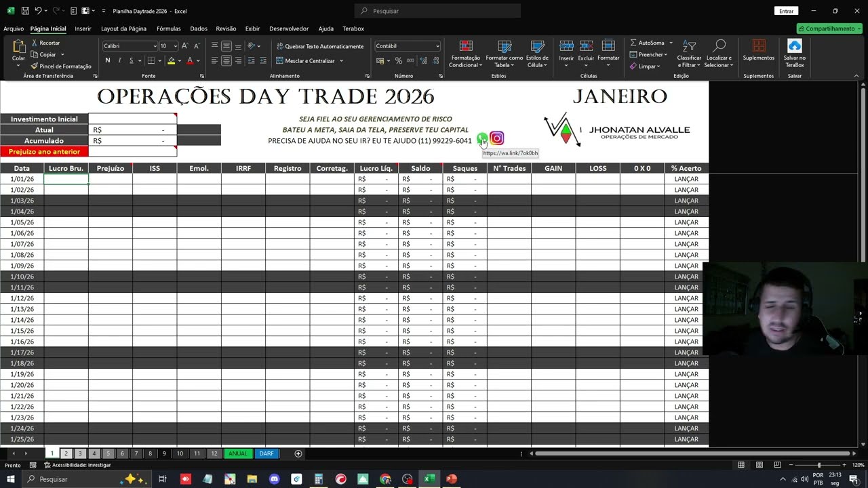The width and height of the screenshot is (868, 488).
Task: Click AutoSoma button
Action: (x=648, y=43)
